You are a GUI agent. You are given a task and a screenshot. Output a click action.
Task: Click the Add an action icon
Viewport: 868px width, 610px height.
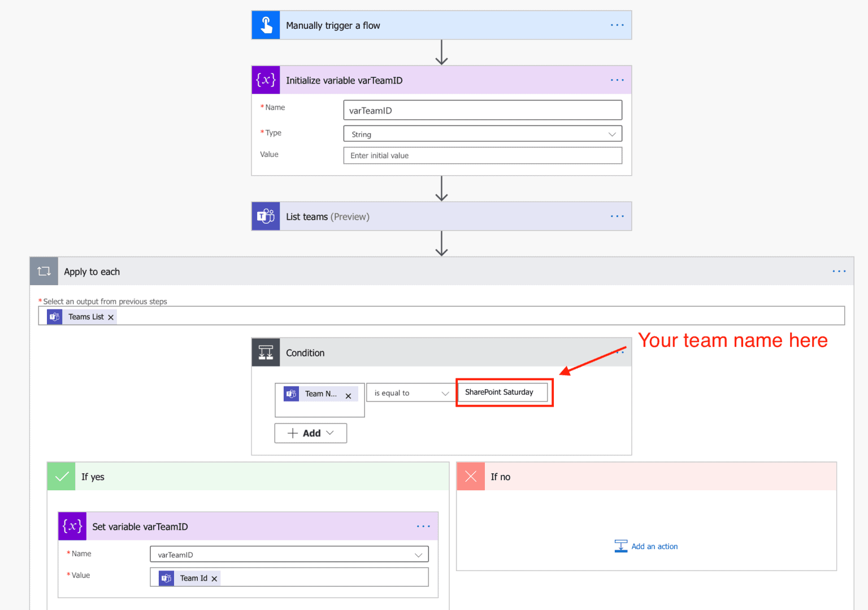pyautogui.click(x=621, y=546)
